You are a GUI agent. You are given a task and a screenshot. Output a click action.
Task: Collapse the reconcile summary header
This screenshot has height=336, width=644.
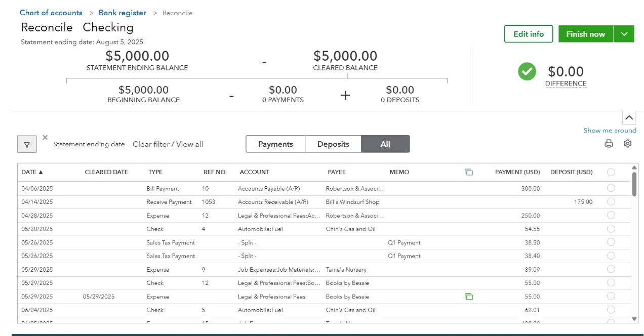pyautogui.click(x=628, y=118)
